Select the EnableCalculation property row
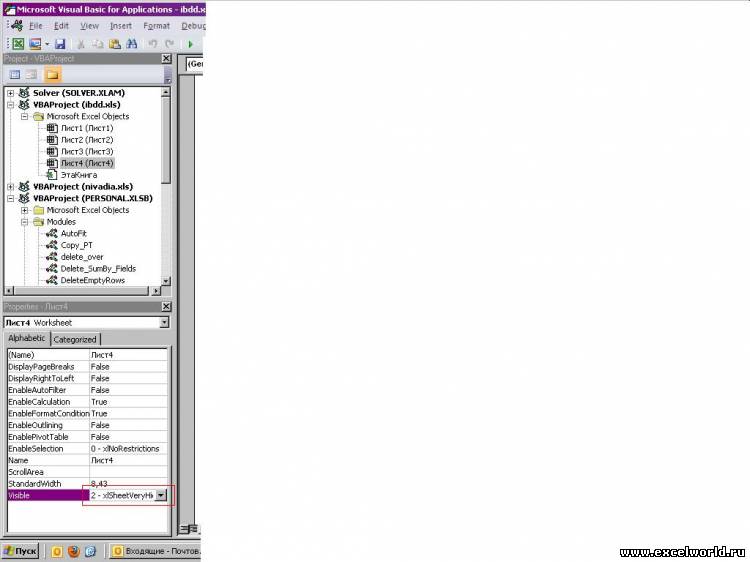 coord(88,402)
